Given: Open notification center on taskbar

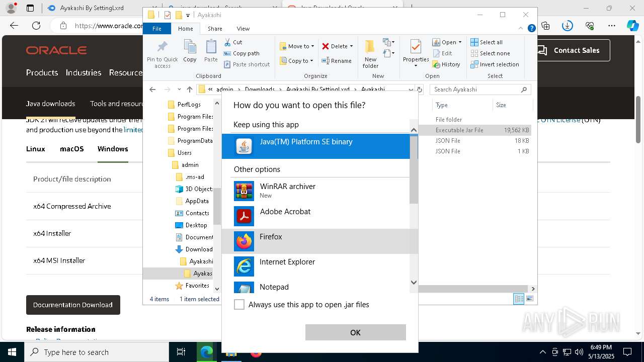Looking at the screenshot, I should click(627, 352).
